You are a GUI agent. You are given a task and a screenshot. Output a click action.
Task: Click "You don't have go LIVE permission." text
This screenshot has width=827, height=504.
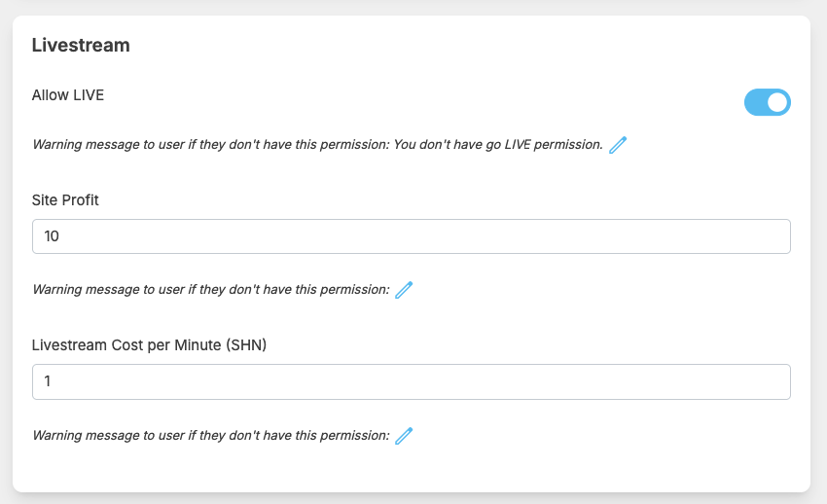(x=498, y=144)
